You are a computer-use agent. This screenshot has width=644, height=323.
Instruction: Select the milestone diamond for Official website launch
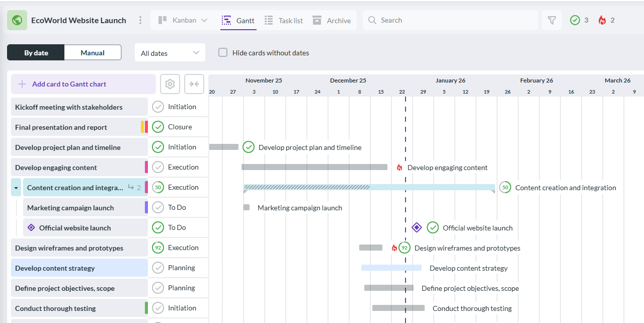click(417, 227)
